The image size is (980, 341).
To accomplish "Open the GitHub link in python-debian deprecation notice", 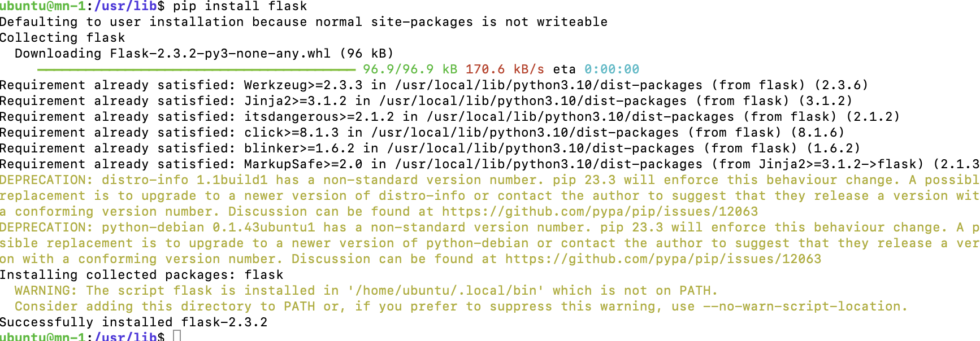I will point(663,259).
